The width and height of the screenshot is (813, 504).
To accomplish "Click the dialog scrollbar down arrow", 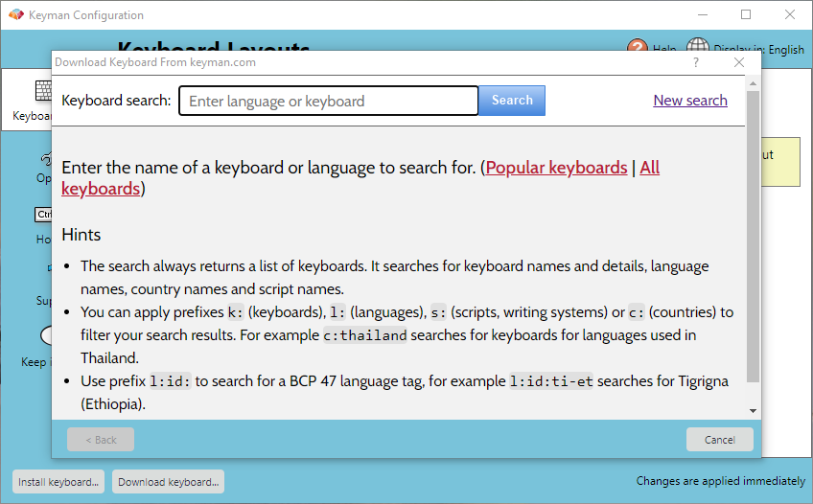I will [753, 411].
